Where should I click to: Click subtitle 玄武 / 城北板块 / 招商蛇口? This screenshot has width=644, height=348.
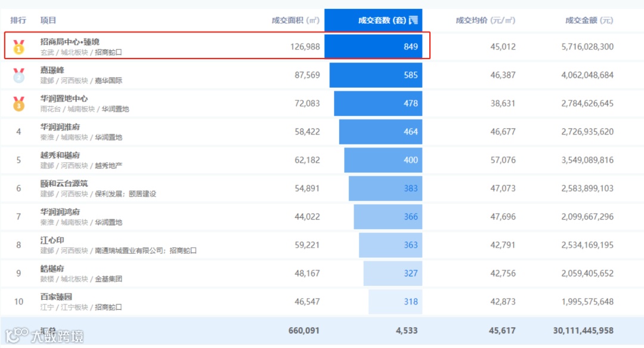coord(81,53)
